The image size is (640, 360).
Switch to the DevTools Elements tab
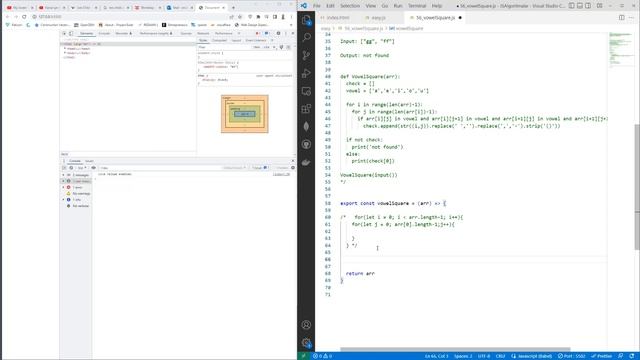86,33
